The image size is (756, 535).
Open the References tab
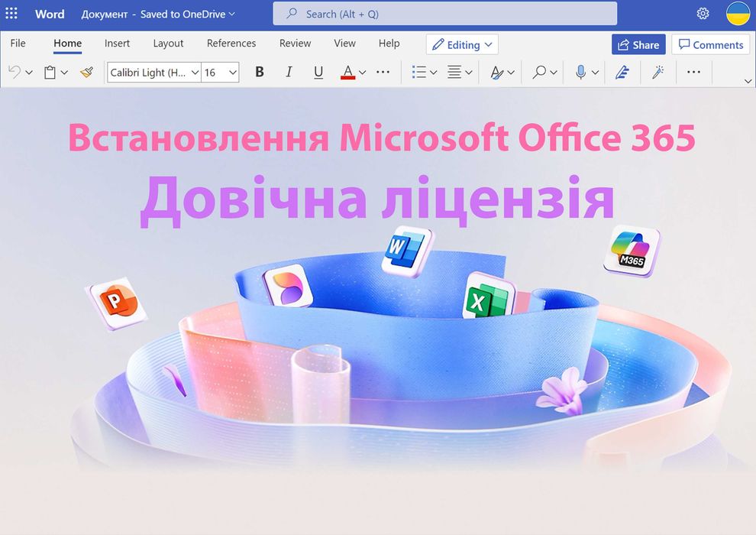pyautogui.click(x=231, y=44)
